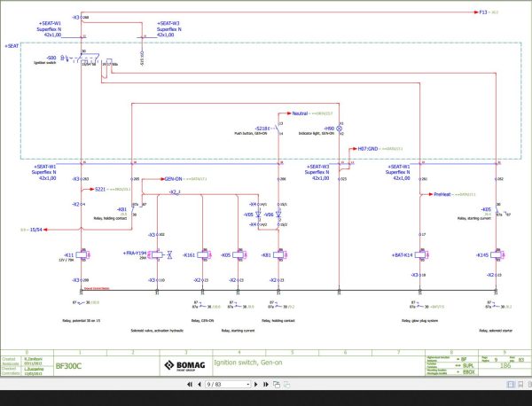
Task: Click the BOMAG logo in title block
Action: pyautogui.click(x=185, y=365)
